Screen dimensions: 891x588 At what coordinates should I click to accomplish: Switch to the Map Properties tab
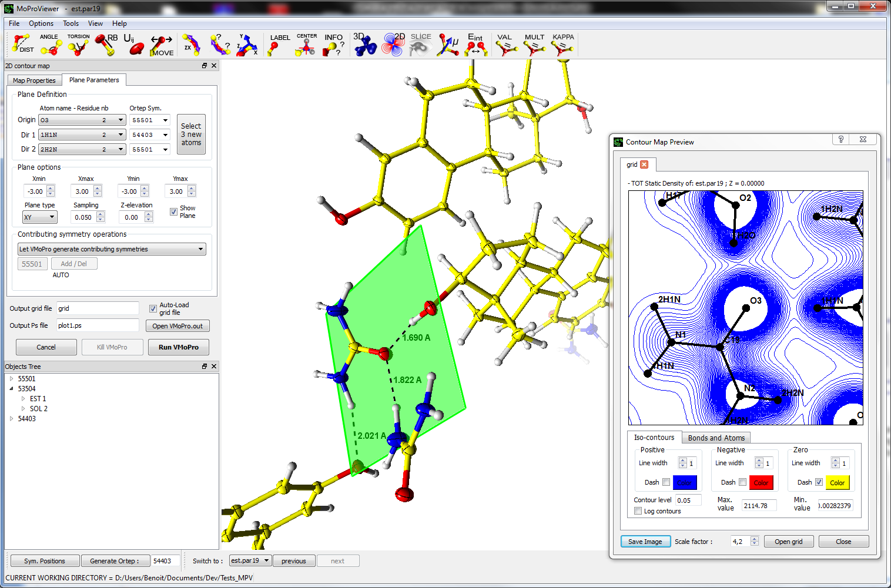(34, 80)
